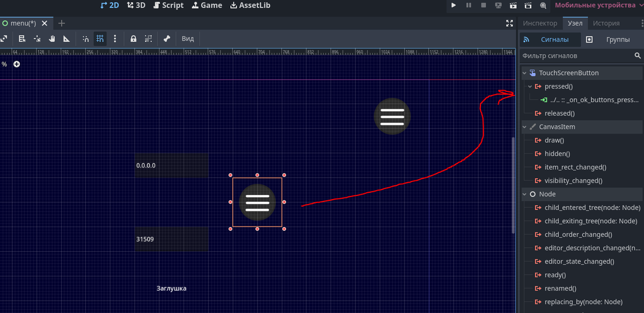Viewport: 644px width, 313px height.
Task: Show the Сигналы section
Action: click(x=550, y=39)
